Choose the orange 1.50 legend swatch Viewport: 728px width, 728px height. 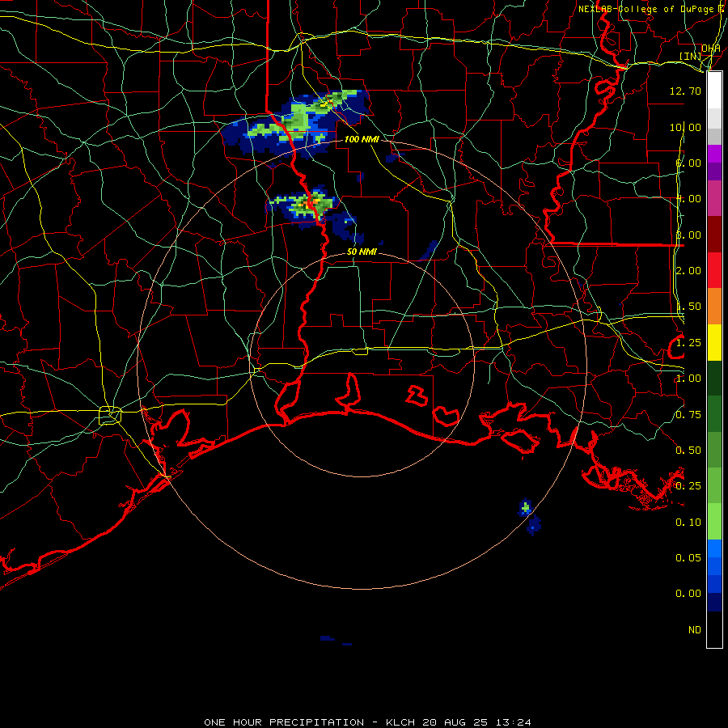click(714, 306)
